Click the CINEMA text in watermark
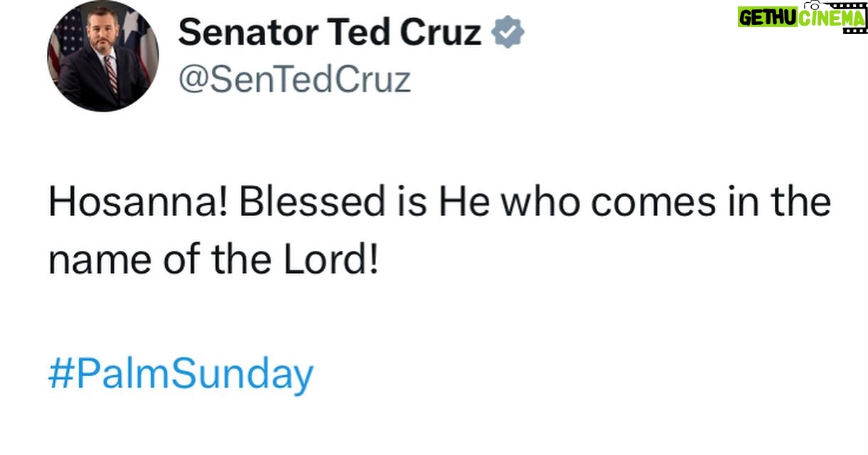This screenshot has width=868, height=455. (830, 18)
